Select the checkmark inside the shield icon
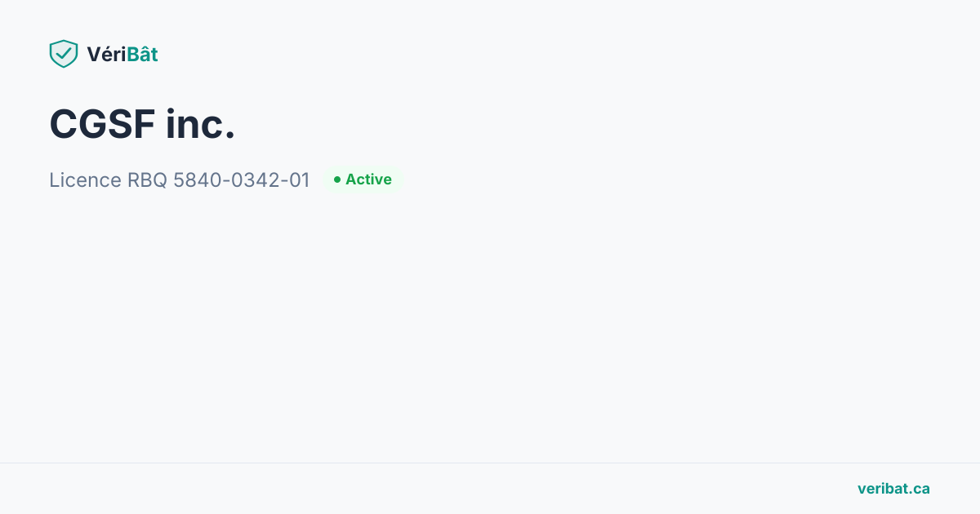The height and width of the screenshot is (514, 980). (x=64, y=54)
